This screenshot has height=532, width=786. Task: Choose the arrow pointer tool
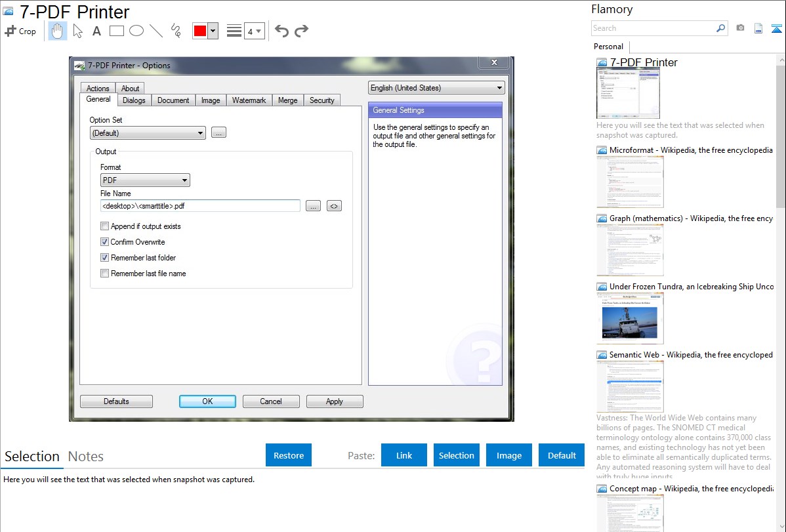(77, 31)
